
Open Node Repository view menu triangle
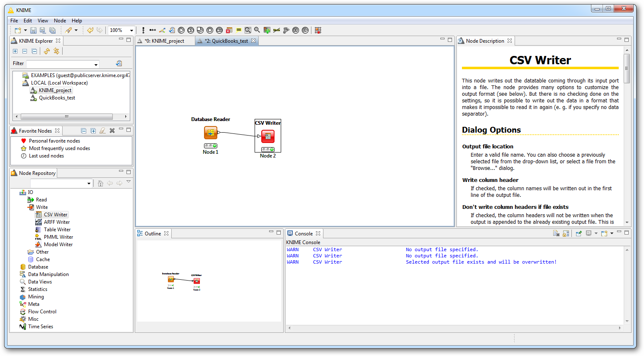[129, 182]
